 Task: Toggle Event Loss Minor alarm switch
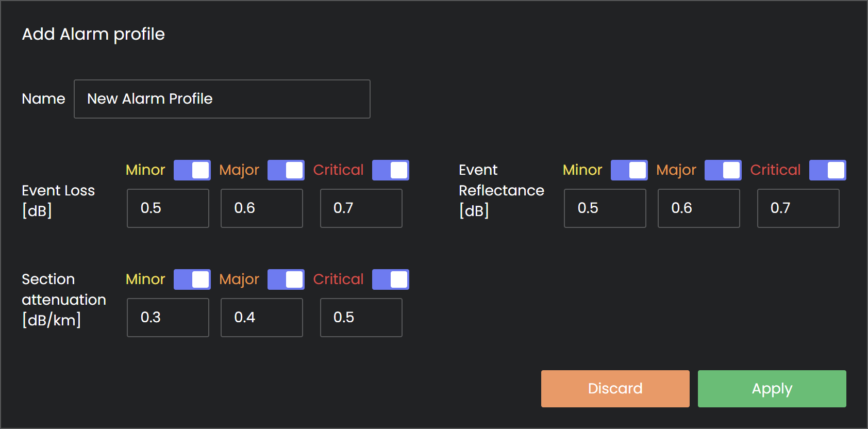(x=192, y=170)
